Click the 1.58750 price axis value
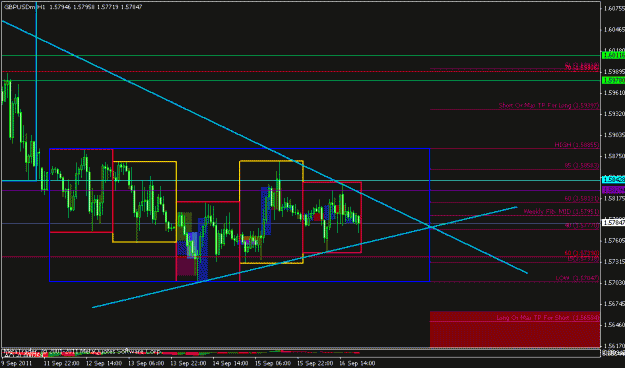 point(614,156)
